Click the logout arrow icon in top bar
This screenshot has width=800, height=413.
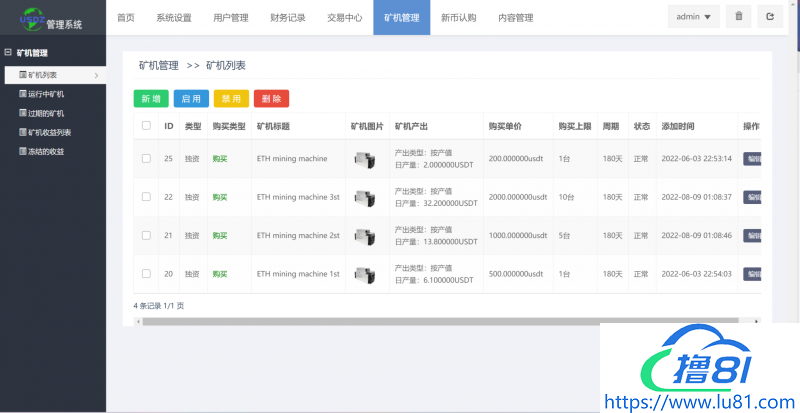pyautogui.click(x=769, y=16)
